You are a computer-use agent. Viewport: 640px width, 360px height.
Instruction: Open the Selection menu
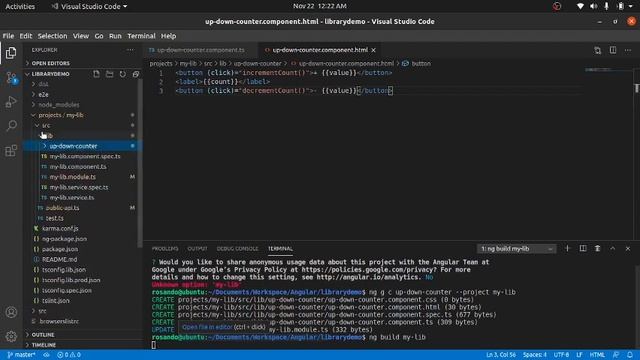52,36
